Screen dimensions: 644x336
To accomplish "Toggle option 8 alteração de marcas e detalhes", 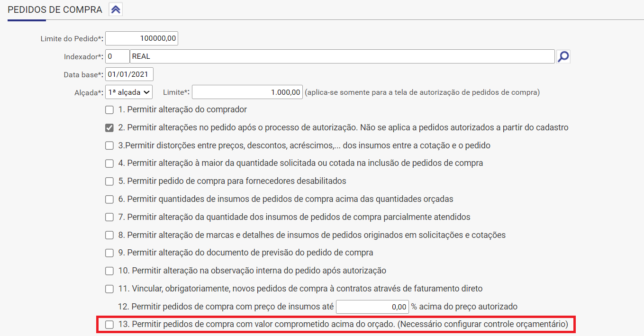I will click(x=109, y=235).
